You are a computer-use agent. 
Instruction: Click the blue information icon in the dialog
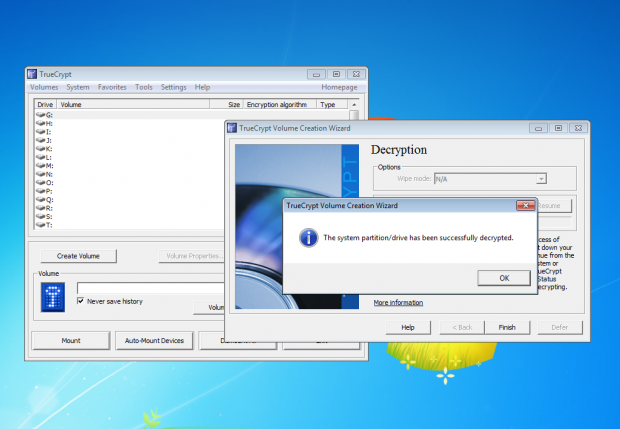(308, 238)
